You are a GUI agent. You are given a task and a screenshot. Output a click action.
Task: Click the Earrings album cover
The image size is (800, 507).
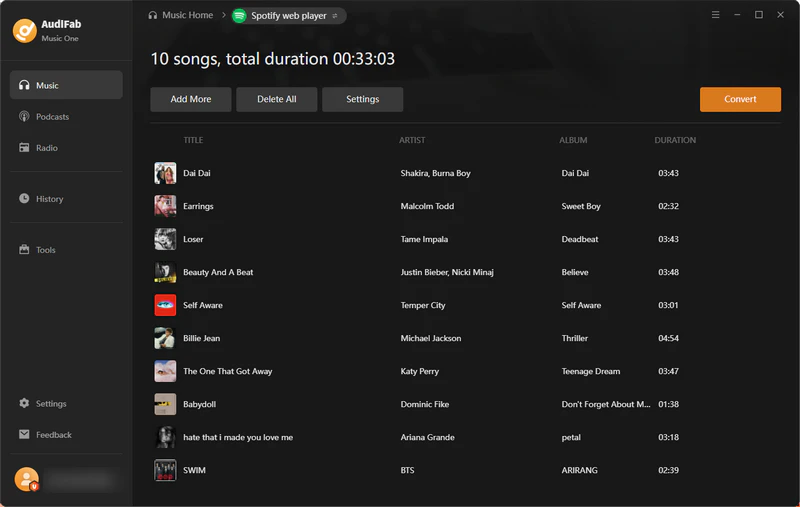coord(165,206)
